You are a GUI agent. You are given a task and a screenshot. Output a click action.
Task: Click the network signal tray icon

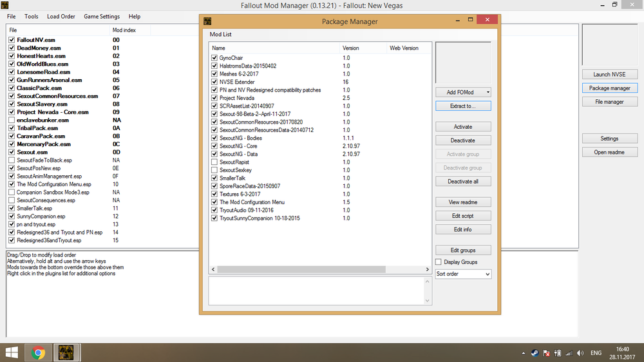[x=569, y=353]
